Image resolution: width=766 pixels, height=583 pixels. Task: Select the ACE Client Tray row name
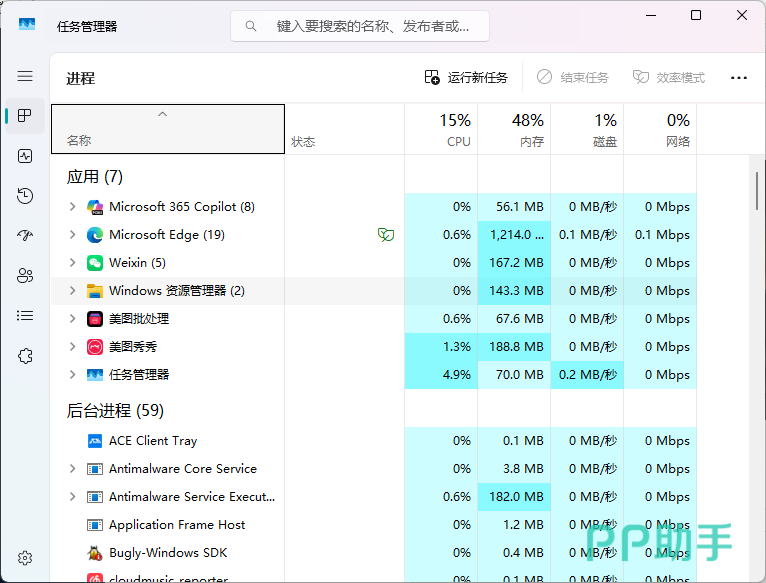[153, 441]
